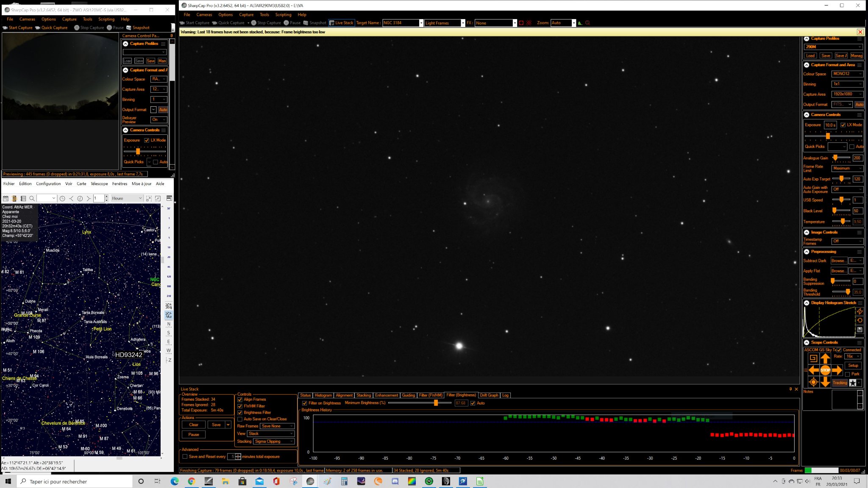Toggle LX Mode in ALTAIR camera controls
Viewport: 868px width, 488px height.
[843, 125]
